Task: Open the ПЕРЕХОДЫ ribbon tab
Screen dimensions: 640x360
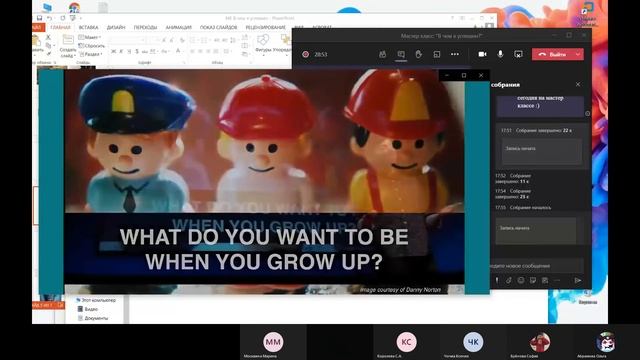Action: (145, 27)
